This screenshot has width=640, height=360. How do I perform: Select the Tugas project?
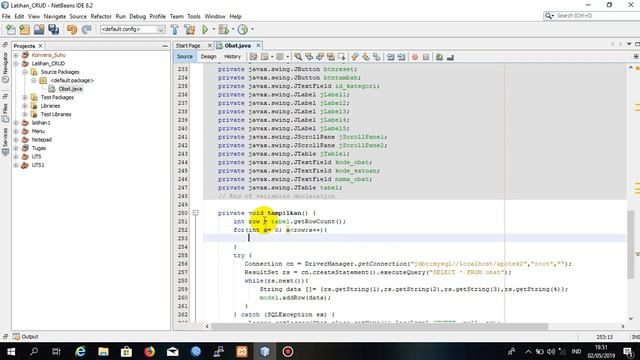[39, 148]
